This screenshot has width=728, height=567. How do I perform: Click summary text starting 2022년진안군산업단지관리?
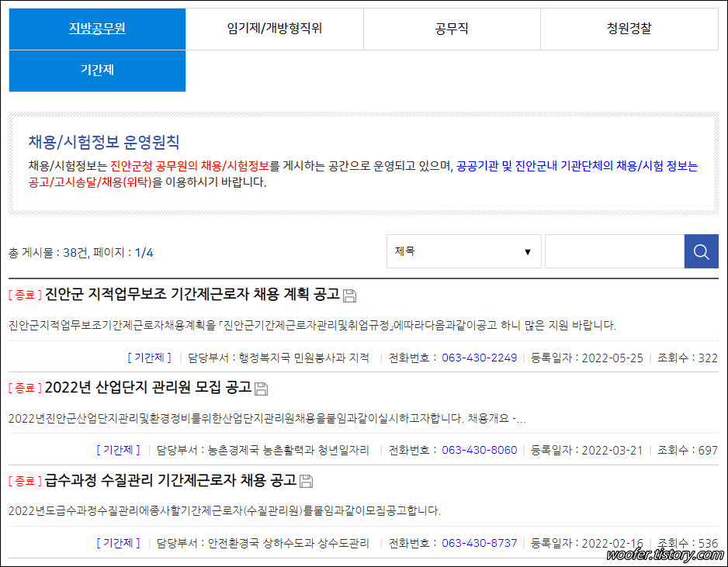(268, 419)
